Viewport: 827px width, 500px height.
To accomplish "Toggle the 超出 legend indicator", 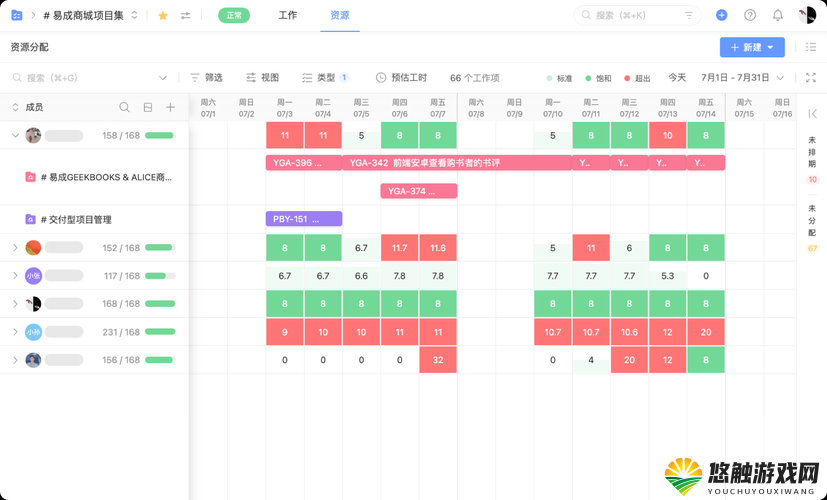I will point(637,78).
